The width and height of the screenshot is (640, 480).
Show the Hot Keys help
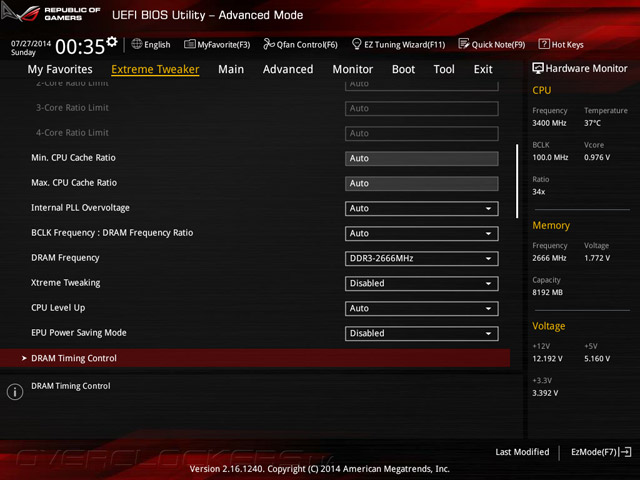(x=561, y=44)
